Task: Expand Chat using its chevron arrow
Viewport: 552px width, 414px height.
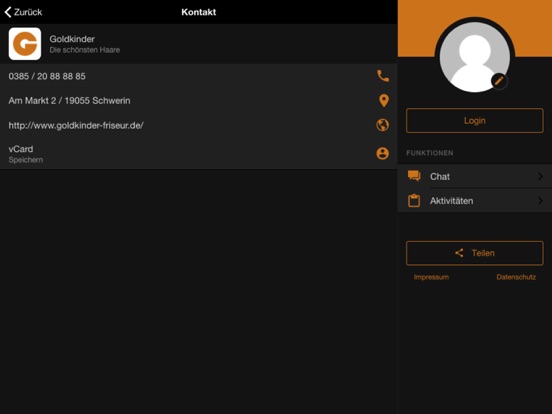Action: click(540, 176)
